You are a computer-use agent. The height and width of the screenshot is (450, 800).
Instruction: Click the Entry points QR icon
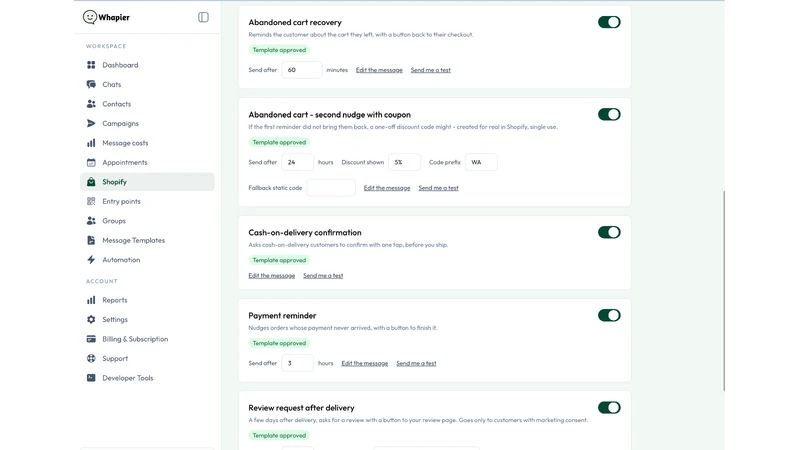coord(91,201)
